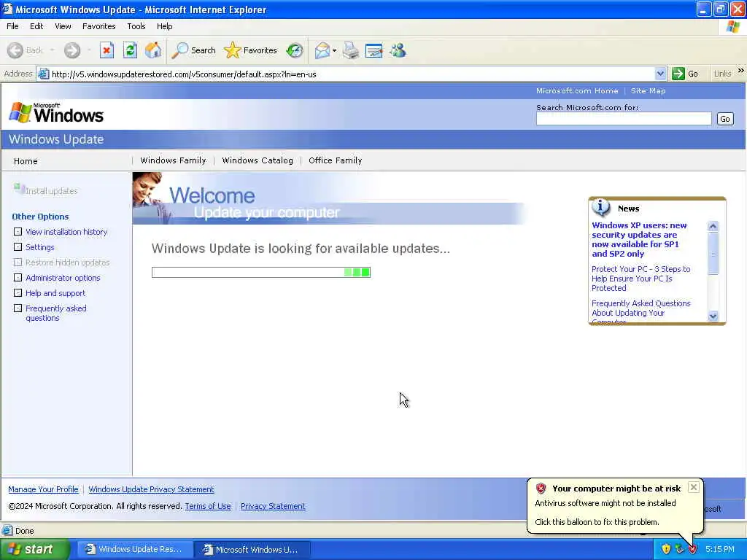Viewport: 747px width, 560px height.
Task: Click box beside View installation history
Action: (18, 231)
